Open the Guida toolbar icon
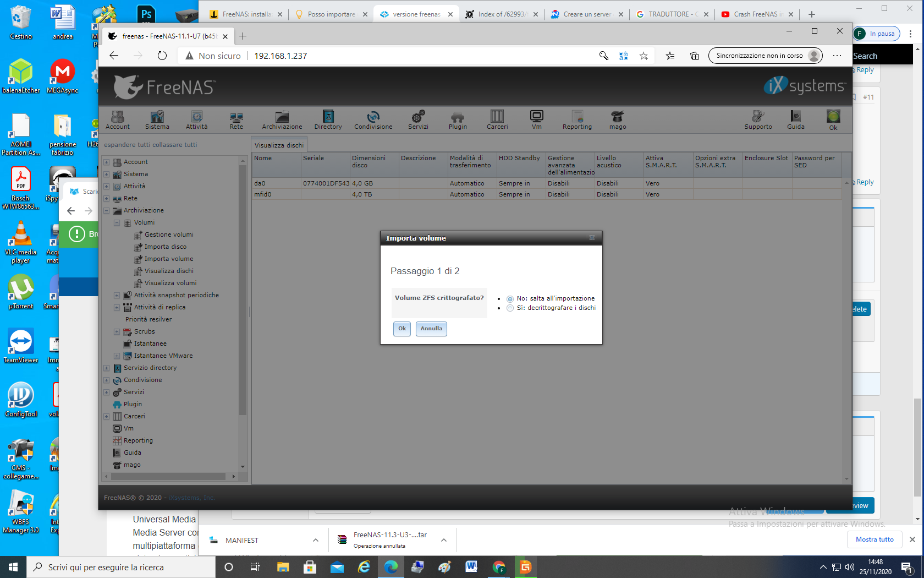This screenshot has height=578, width=924. [x=795, y=119]
